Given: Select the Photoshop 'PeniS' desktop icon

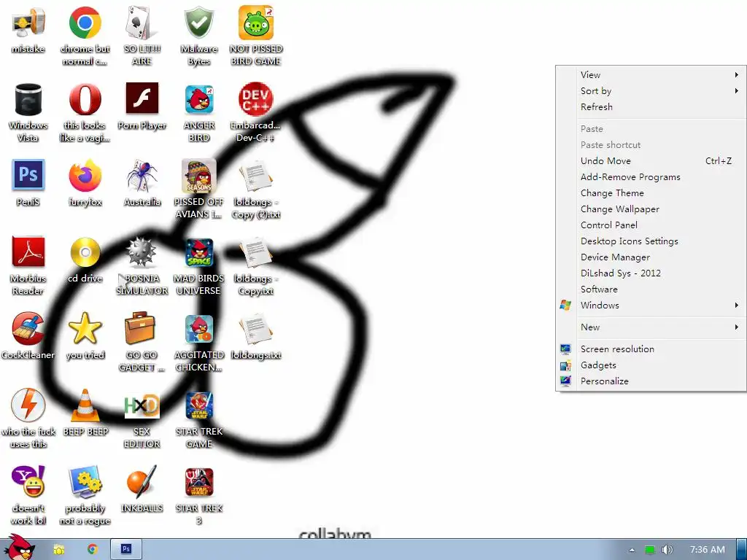Looking at the screenshot, I should [28, 183].
